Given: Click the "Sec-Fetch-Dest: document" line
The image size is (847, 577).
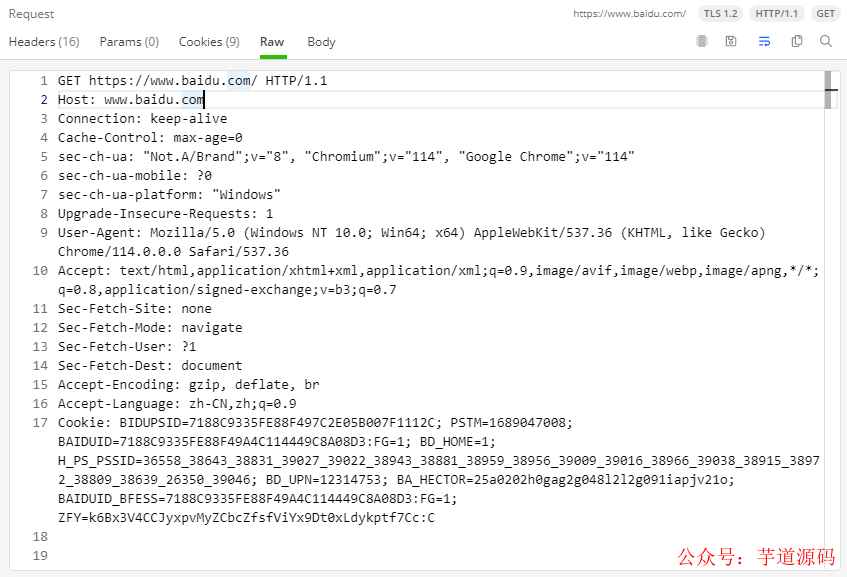Looking at the screenshot, I should click(x=150, y=365).
